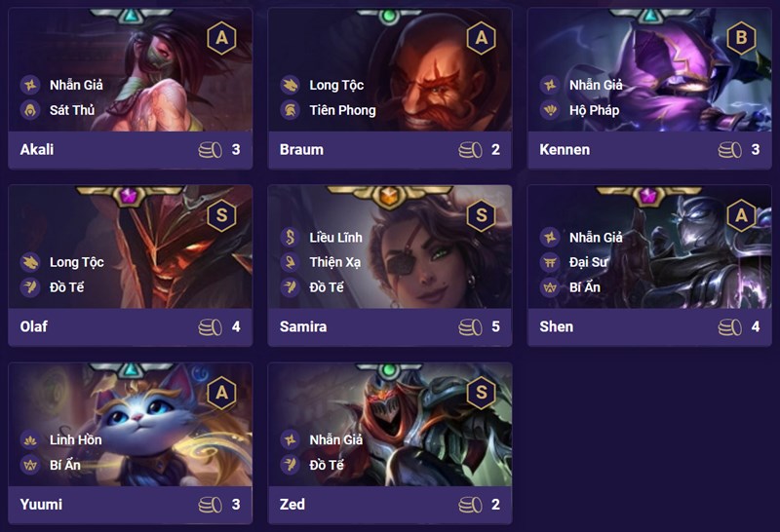Select Braum's Long Tộc trait icon
The width and height of the screenshot is (780, 532).
(x=290, y=85)
